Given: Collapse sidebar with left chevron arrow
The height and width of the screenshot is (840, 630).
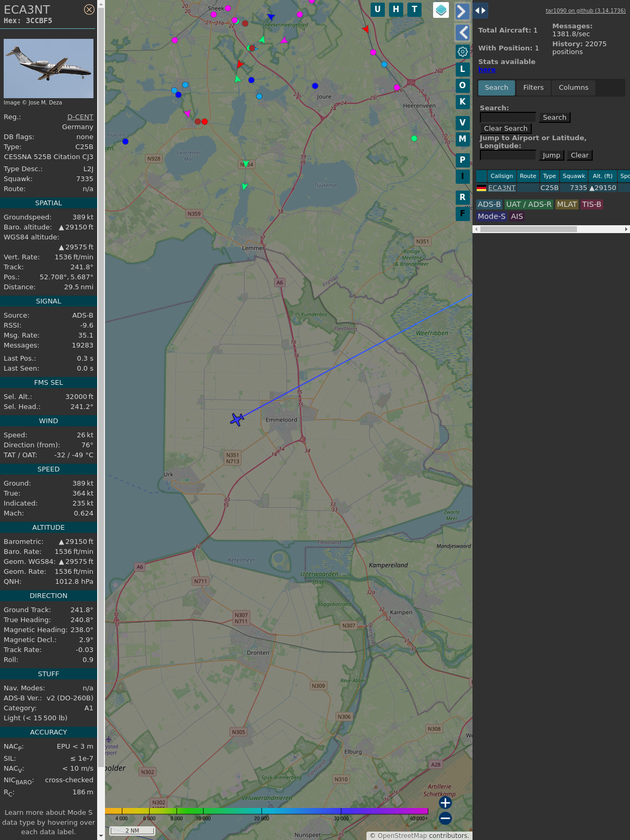Looking at the screenshot, I should coord(462,33).
